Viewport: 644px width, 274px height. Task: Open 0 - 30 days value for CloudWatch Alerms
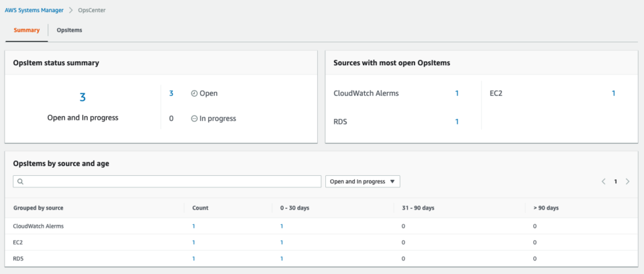point(281,226)
